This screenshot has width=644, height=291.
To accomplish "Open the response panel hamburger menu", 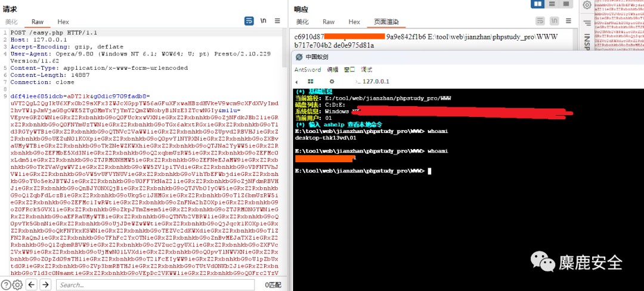I will (569, 21).
